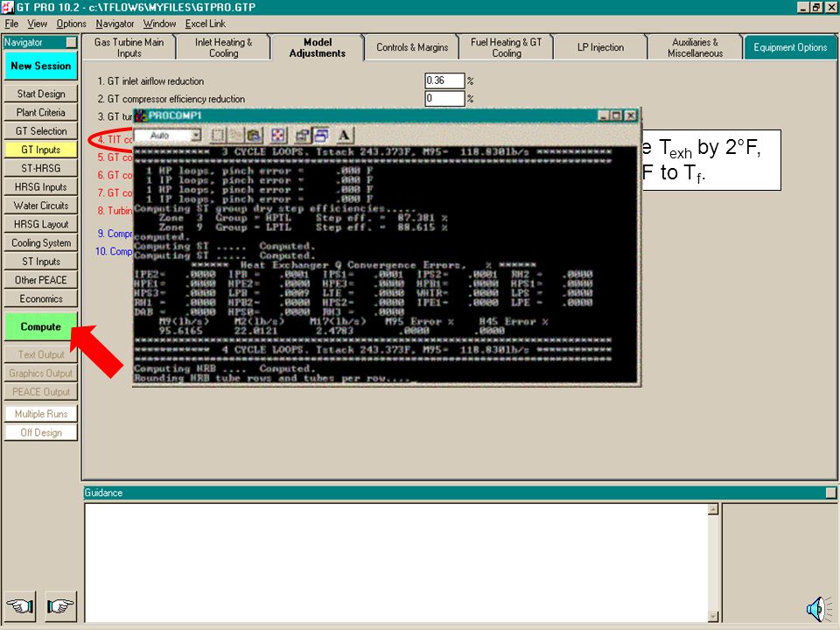This screenshot has height=630, width=840.
Task: Click the Plant Criteria button
Action: tap(41, 113)
